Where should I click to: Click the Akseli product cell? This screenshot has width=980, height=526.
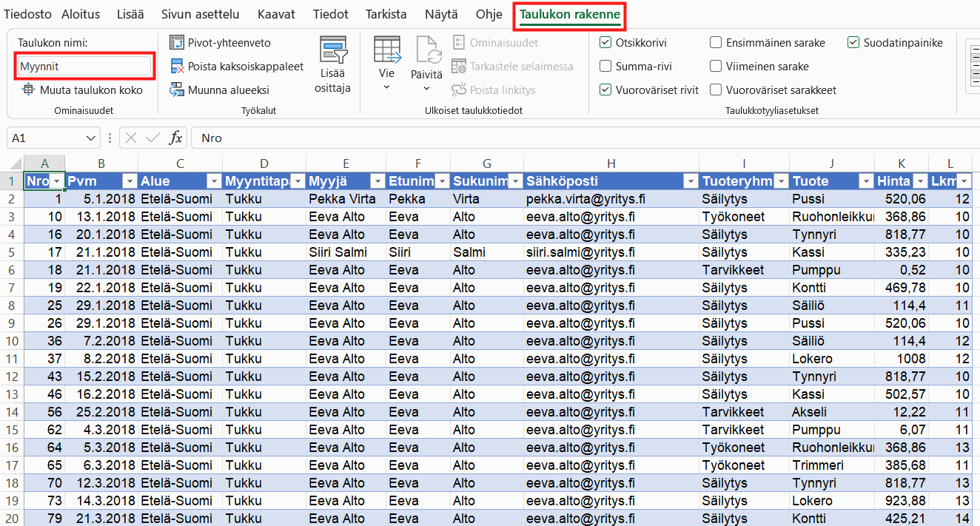pyautogui.click(x=832, y=412)
